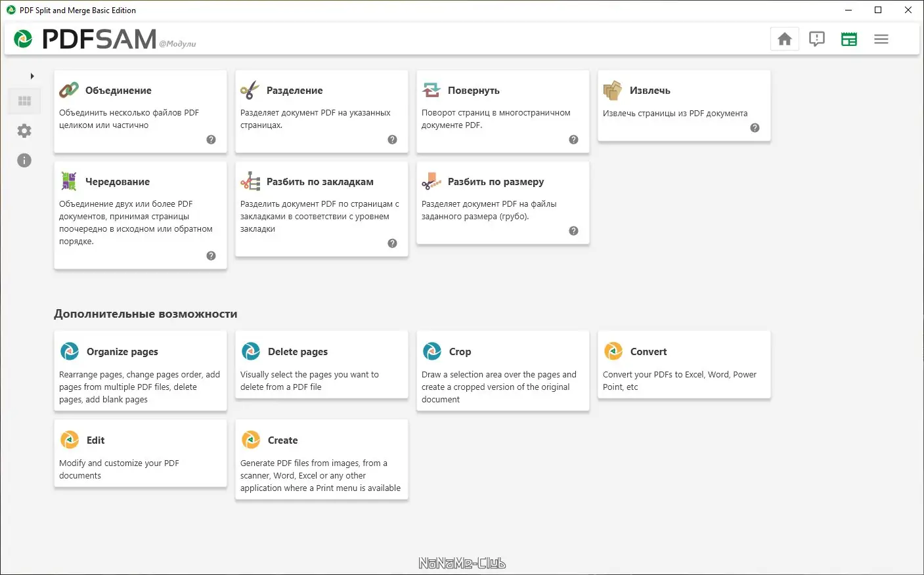924x575 pixels.
Task: Open the hamburger menu
Action: (881, 39)
